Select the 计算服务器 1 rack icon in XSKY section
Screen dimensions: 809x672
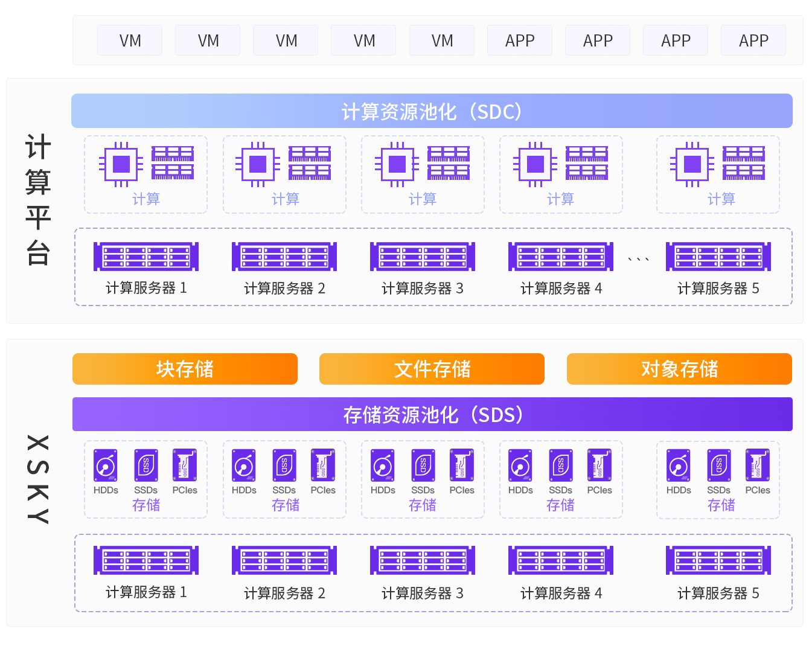tap(146, 560)
